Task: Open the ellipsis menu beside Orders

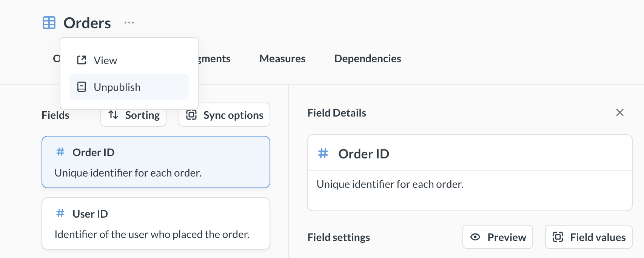Action: (x=129, y=23)
